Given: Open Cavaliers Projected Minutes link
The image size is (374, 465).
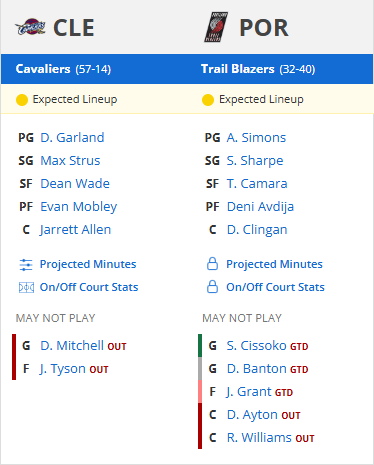Looking at the screenshot, I should [88, 264].
